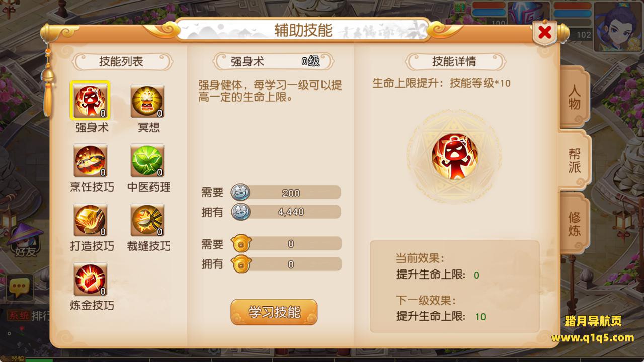The image size is (644, 362).
Task: Choose the 烹饪技巧 cooking skill icon
Action: pyautogui.click(x=91, y=160)
